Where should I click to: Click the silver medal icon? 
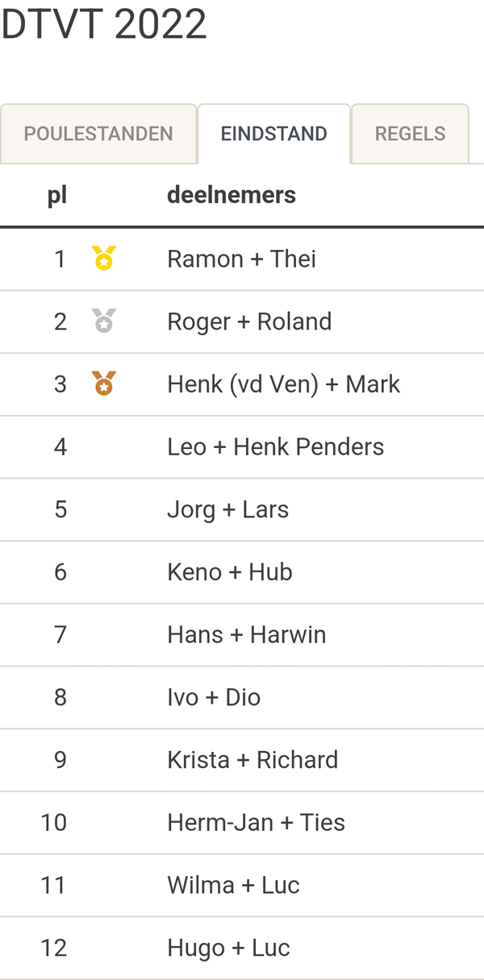coord(104,321)
